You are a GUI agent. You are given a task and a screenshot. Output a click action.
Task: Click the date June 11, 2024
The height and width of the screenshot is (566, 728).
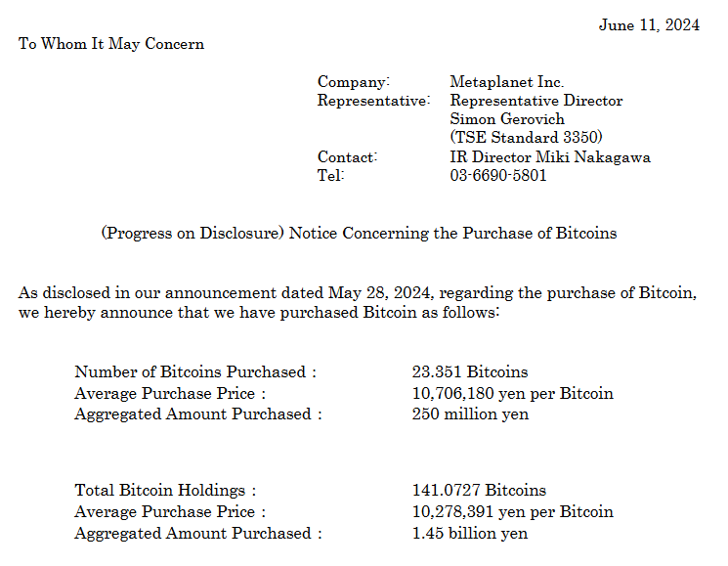pyautogui.click(x=649, y=25)
